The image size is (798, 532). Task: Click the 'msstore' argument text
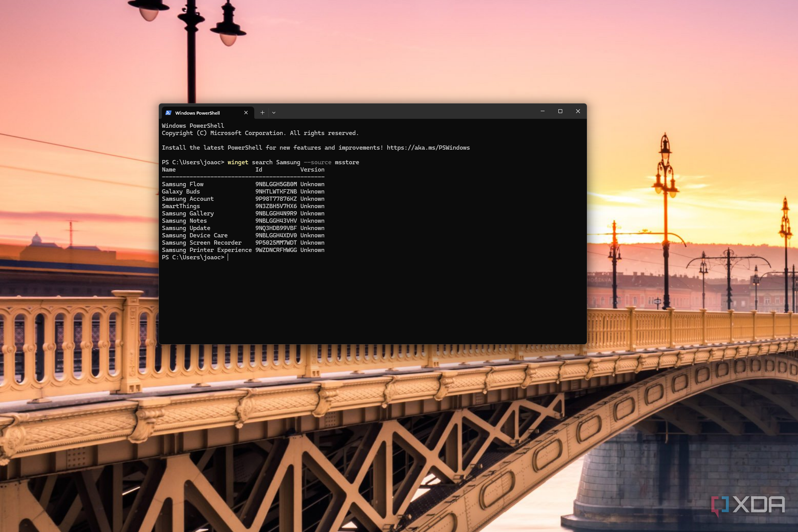347,162
